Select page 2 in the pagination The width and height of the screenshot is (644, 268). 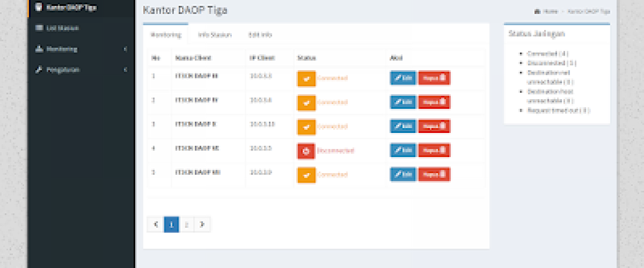click(x=186, y=225)
